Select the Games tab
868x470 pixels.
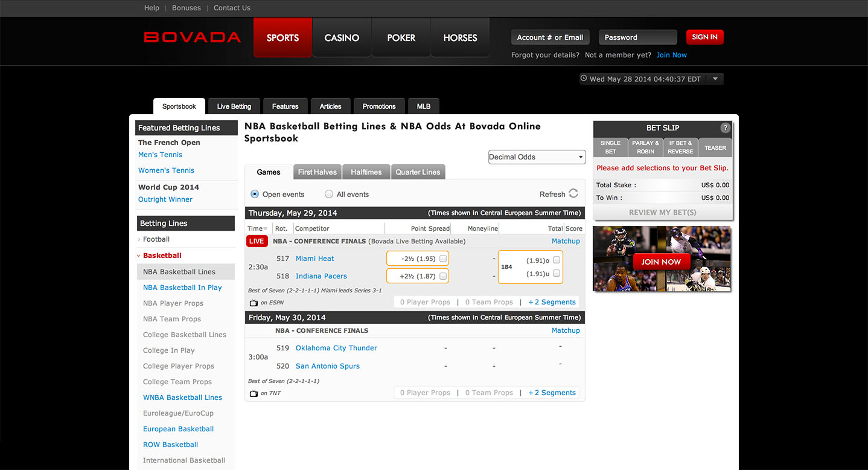point(269,172)
